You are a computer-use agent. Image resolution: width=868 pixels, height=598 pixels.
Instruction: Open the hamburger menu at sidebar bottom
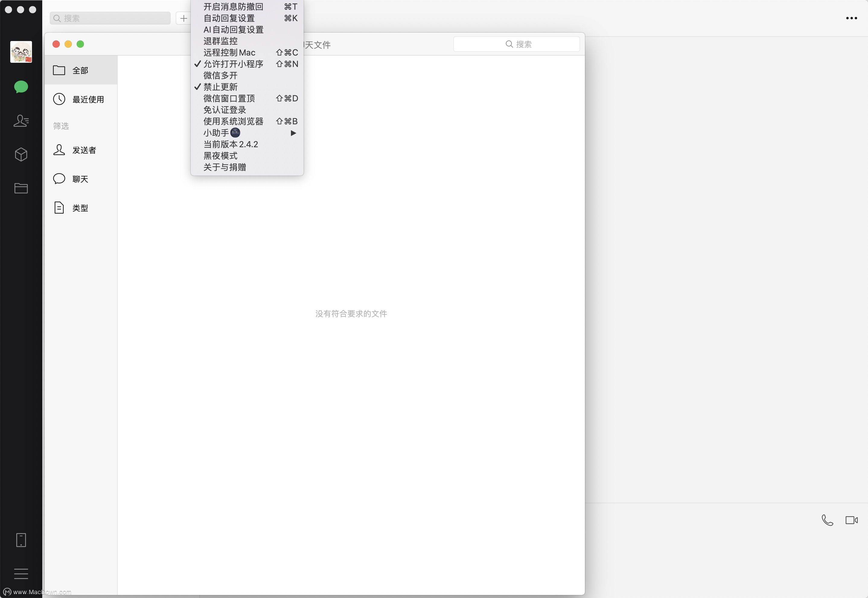click(x=21, y=574)
